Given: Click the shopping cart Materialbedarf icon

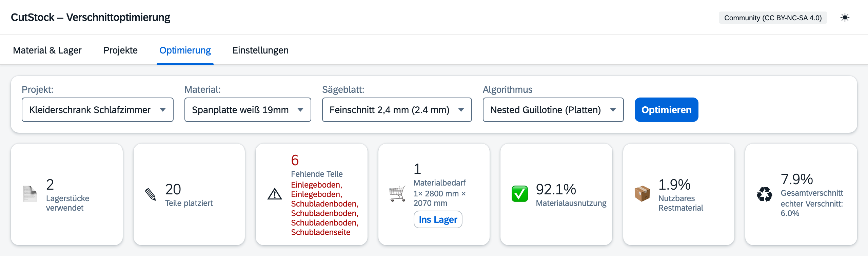Looking at the screenshot, I should click(397, 194).
